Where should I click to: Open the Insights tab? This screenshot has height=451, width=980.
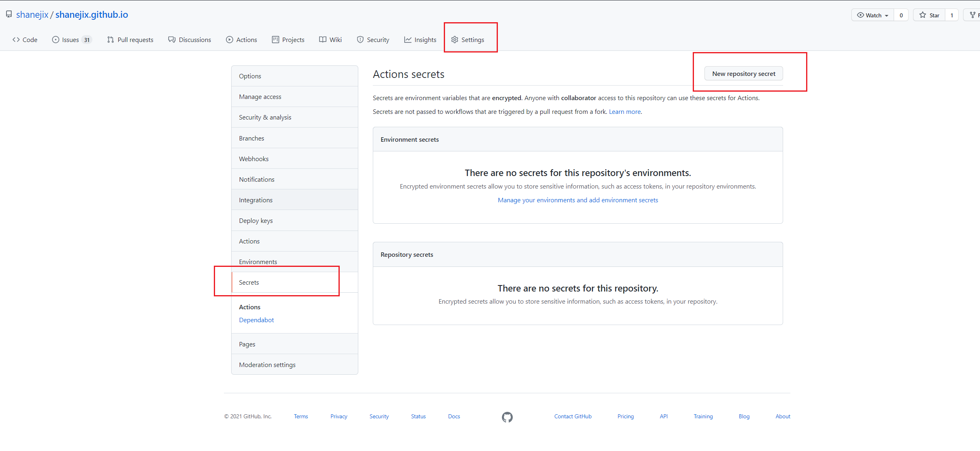click(x=420, y=40)
